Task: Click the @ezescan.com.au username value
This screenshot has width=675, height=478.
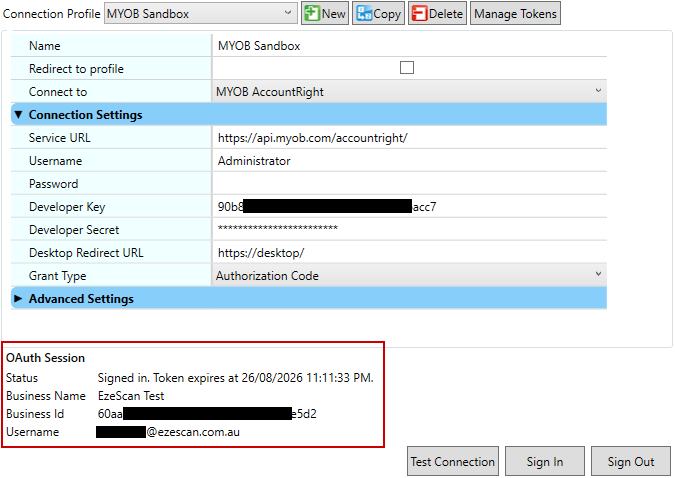Action: click(x=168, y=432)
